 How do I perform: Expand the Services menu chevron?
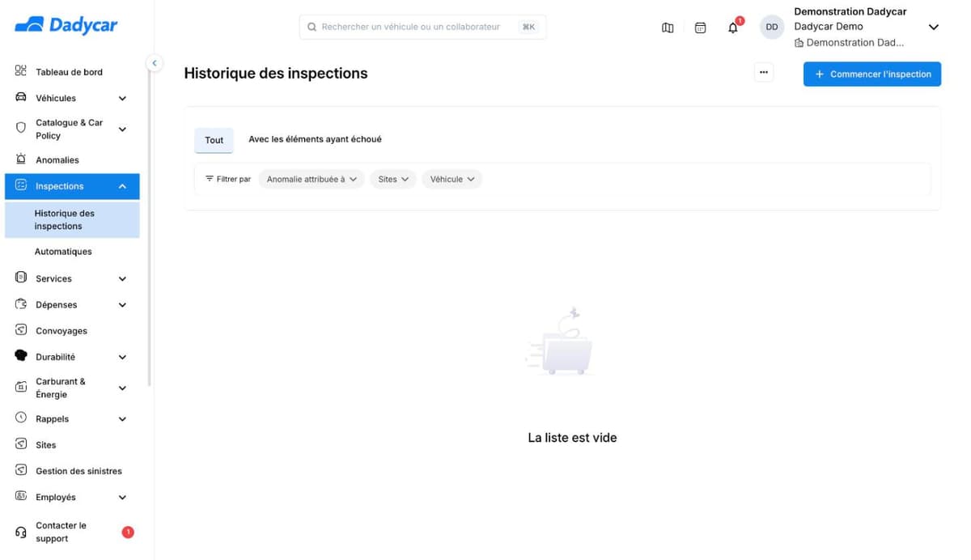(122, 278)
